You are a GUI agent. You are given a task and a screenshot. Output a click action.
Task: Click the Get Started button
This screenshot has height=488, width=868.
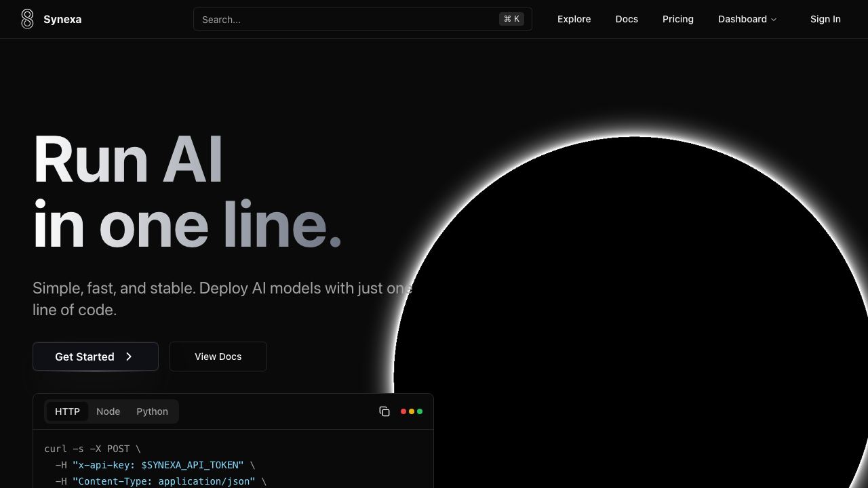(96, 357)
